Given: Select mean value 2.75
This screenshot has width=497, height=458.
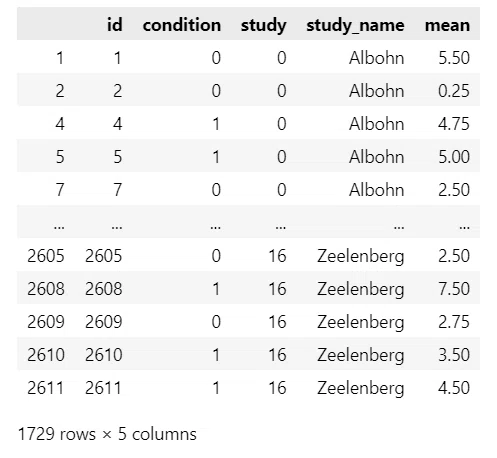Looking at the screenshot, I should point(454,322).
